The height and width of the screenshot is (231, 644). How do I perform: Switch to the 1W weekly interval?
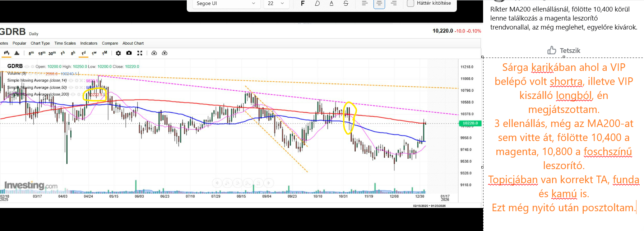[x=94, y=53]
